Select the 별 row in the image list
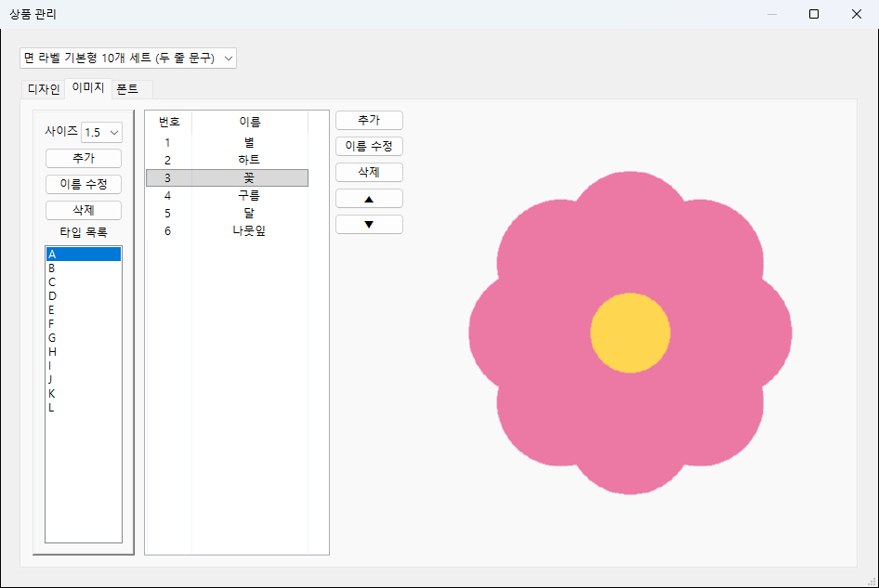 coord(227,143)
